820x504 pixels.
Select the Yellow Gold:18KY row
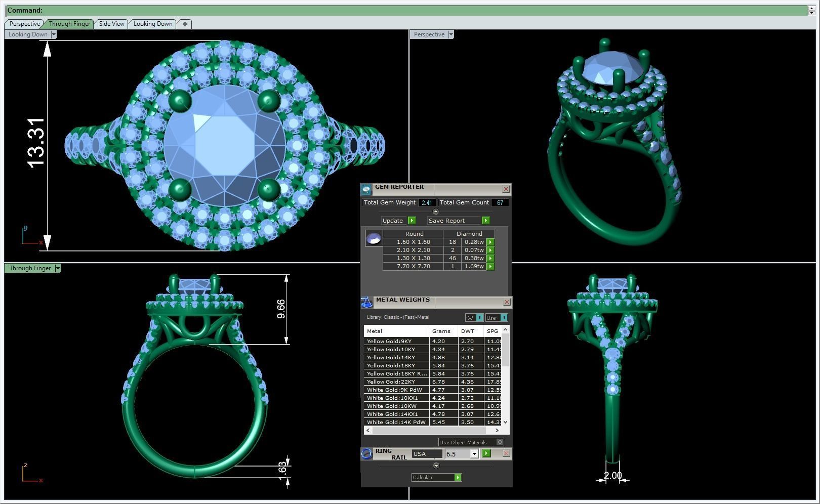pyautogui.click(x=433, y=365)
